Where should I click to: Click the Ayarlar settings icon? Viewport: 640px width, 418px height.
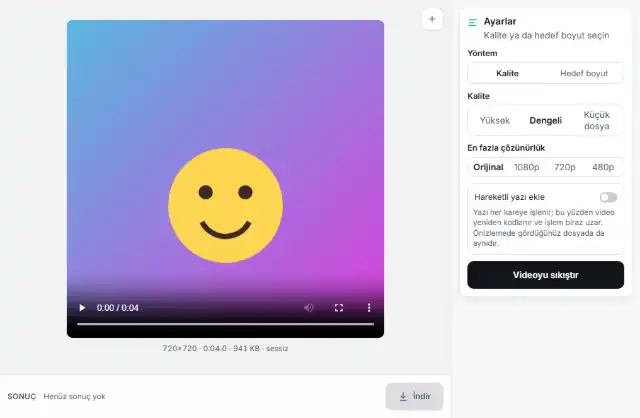473,22
